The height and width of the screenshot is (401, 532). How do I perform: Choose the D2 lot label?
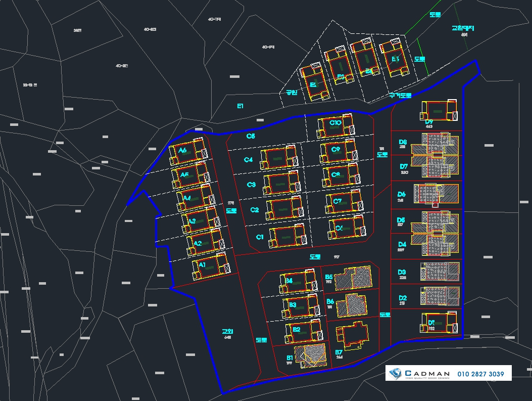(x=402, y=298)
